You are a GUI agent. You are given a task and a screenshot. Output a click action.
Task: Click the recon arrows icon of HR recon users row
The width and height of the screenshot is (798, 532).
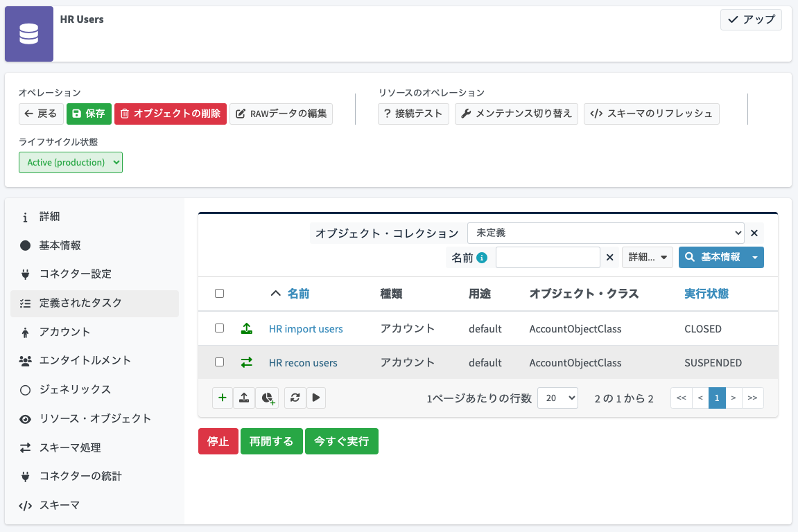(247, 362)
